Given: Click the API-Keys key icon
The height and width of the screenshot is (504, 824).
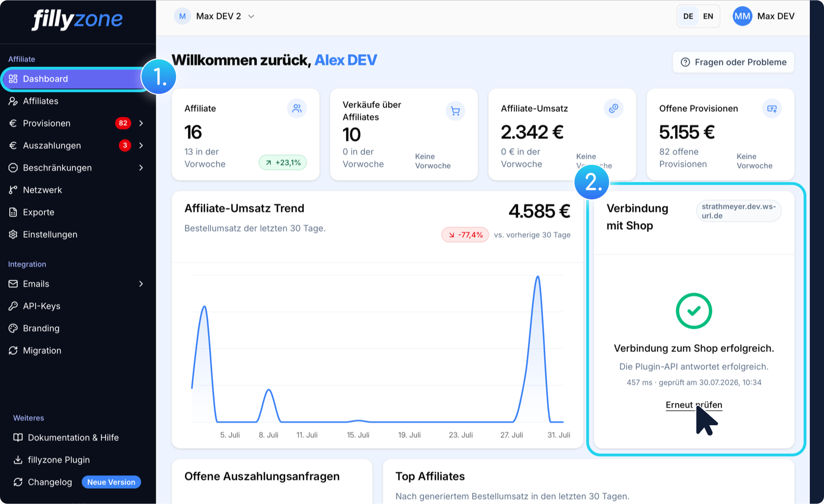Looking at the screenshot, I should (x=13, y=306).
